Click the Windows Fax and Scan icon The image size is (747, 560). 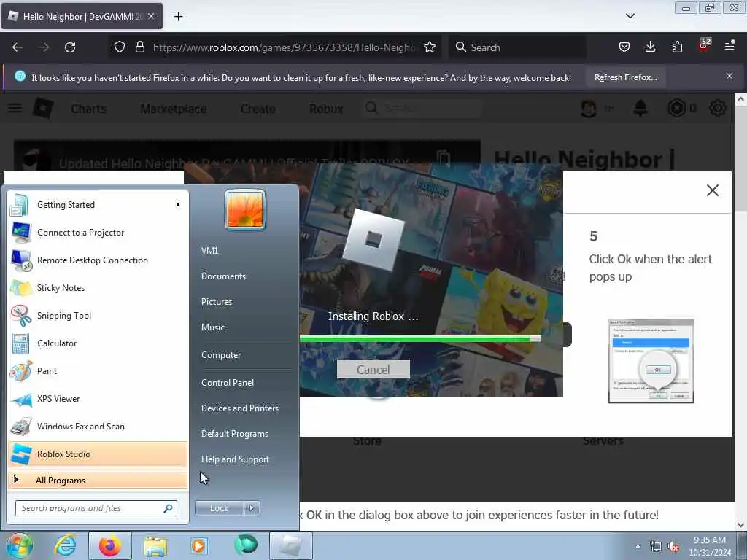coord(20,427)
